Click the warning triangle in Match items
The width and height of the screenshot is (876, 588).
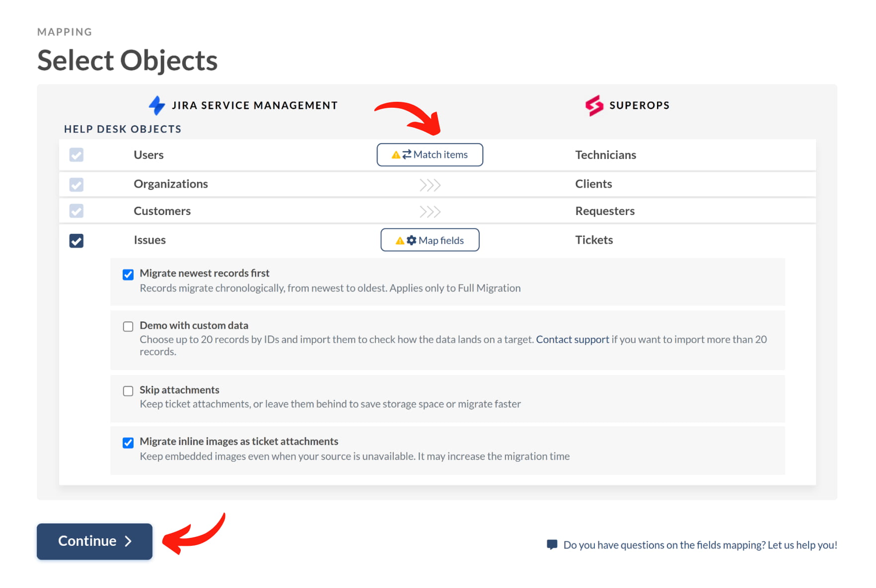coord(396,155)
